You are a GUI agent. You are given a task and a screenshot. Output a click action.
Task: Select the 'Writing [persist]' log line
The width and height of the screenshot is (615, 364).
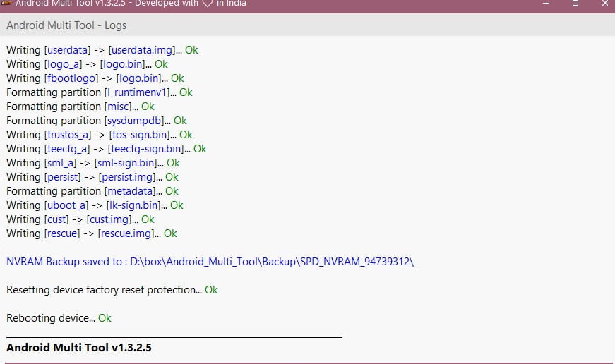tap(92, 177)
